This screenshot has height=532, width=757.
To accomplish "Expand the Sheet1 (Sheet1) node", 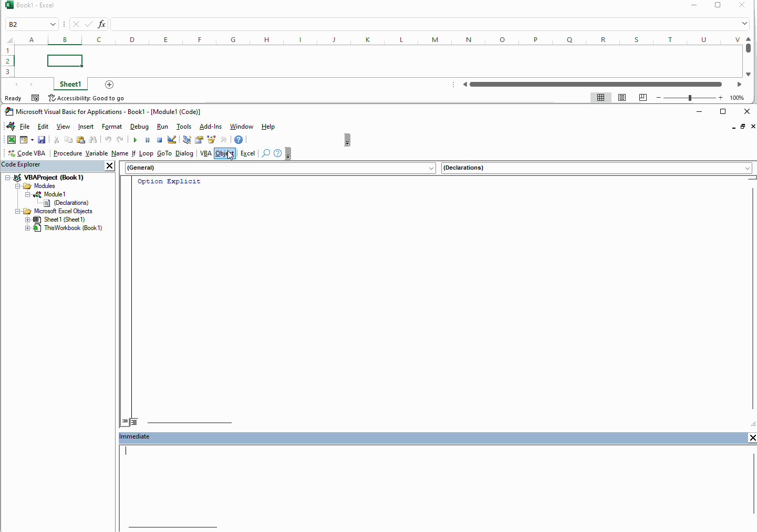I will [x=28, y=220].
